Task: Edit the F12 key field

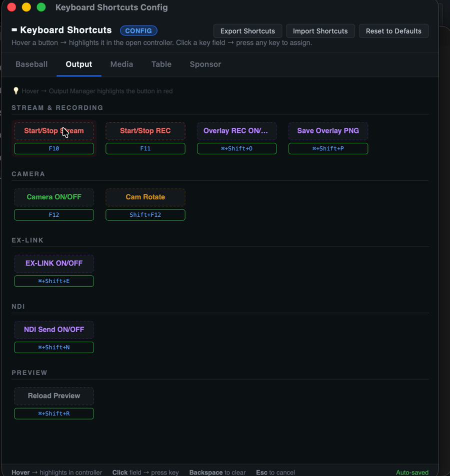Action: click(x=54, y=215)
